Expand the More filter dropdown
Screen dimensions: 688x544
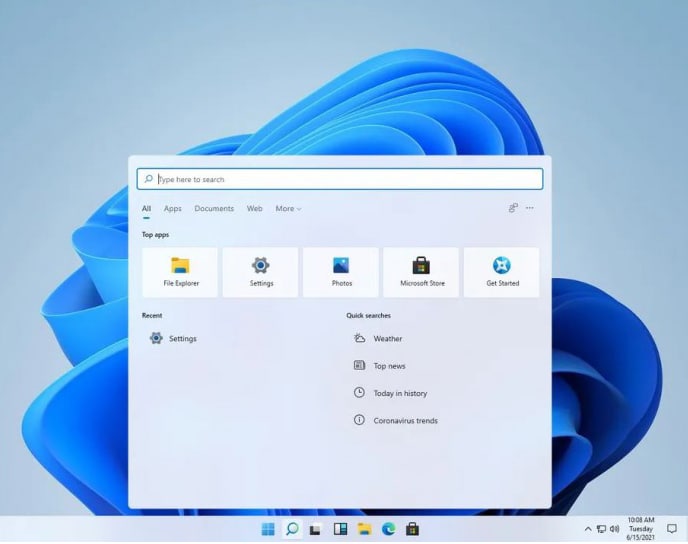288,209
